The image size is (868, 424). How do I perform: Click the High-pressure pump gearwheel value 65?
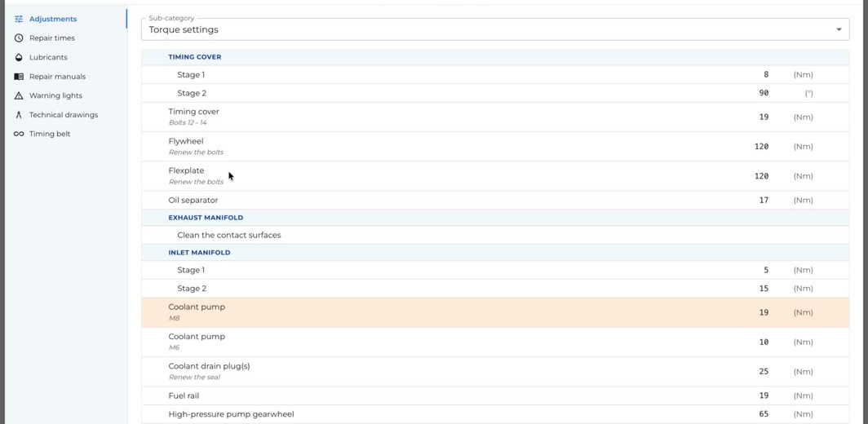[x=764, y=414]
